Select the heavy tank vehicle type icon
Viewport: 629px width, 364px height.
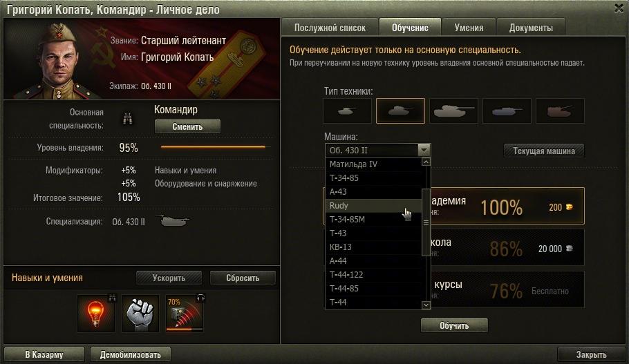tap(453, 111)
